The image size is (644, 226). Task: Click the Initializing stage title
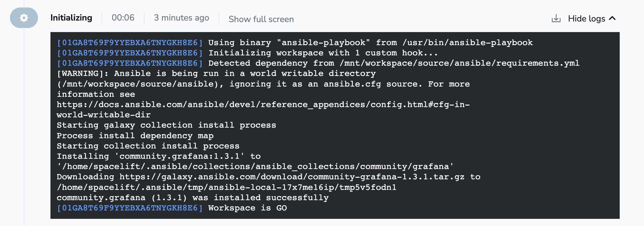pos(71,18)
